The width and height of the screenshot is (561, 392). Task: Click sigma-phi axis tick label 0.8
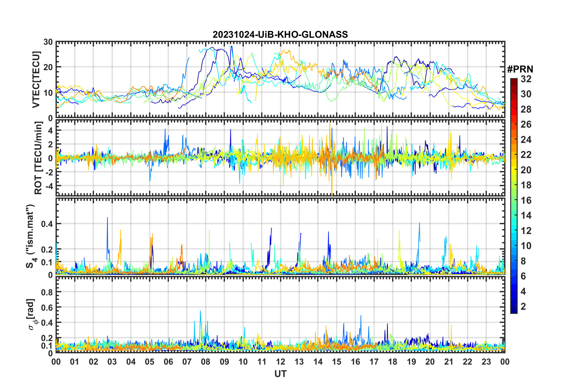[47, 292]
